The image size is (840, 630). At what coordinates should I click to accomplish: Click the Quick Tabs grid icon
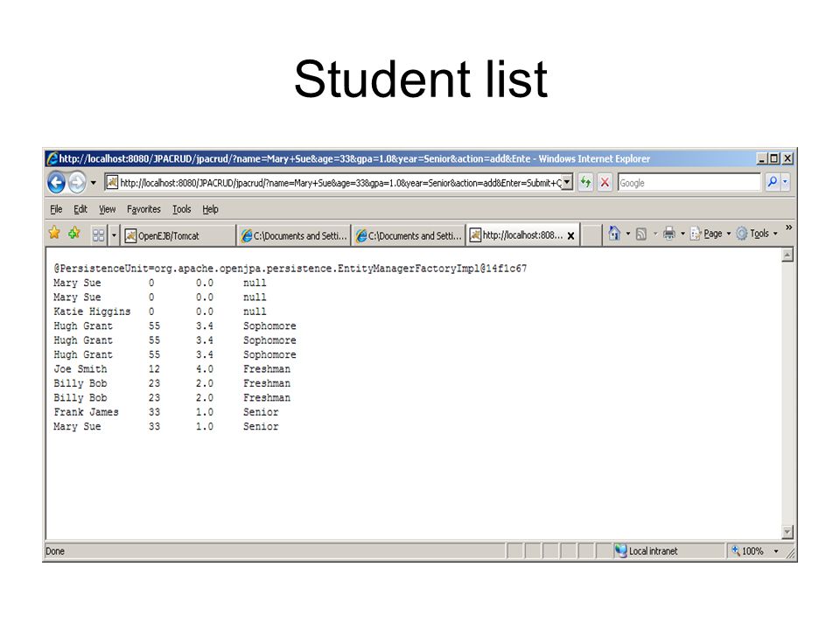click(99, 235)
